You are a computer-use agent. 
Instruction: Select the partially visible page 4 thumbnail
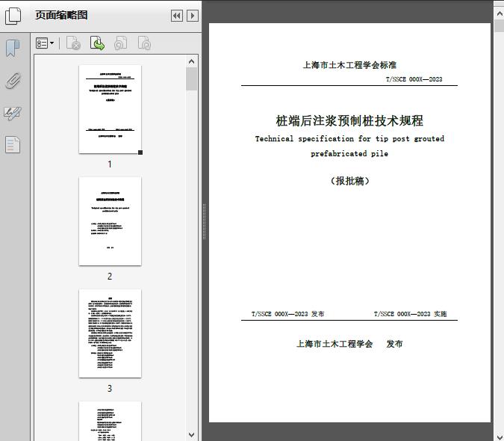pos(110,421)
